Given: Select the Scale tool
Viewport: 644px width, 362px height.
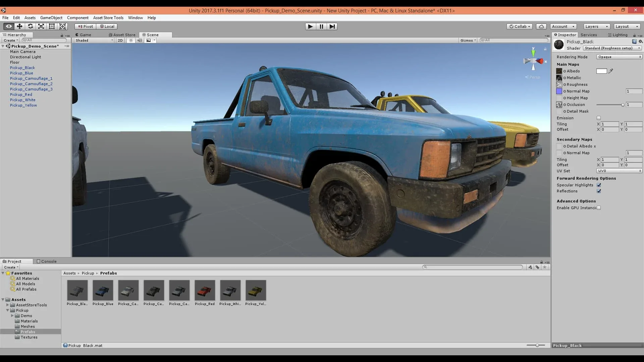Looking at the screenshot, I should 41,26.
